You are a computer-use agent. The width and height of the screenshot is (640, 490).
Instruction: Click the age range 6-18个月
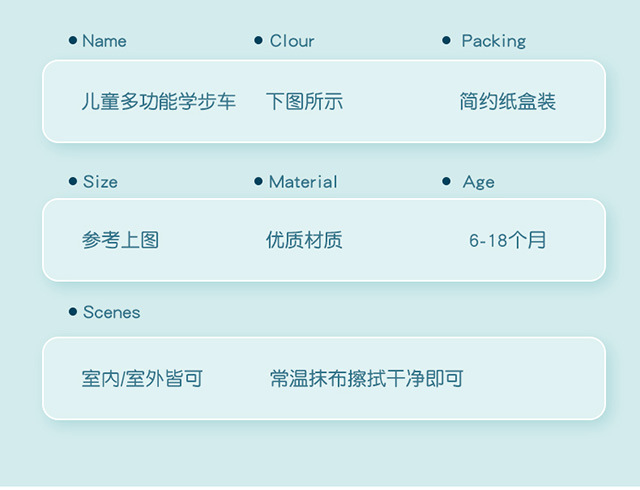[x=508, y=240]
